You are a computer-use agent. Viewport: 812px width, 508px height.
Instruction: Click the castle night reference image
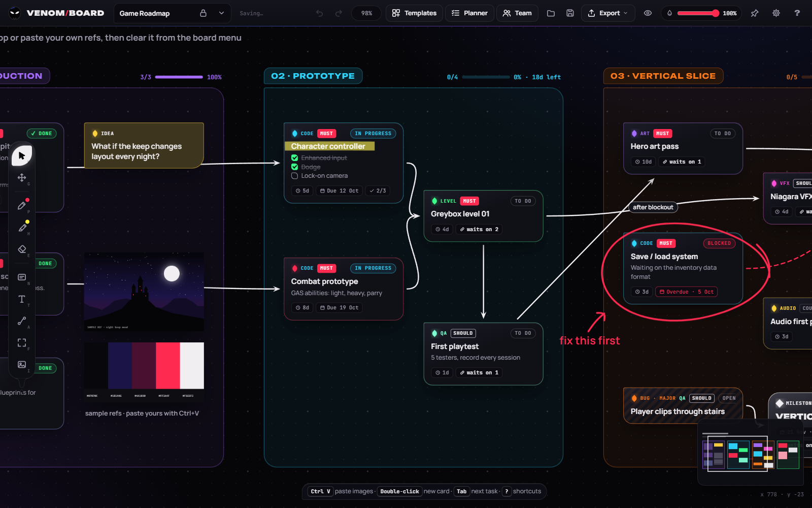point(144,292)
